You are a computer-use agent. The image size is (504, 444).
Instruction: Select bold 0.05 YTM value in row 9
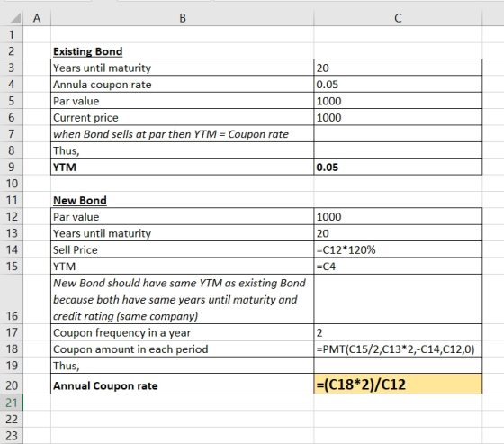[x=398, y=167]
